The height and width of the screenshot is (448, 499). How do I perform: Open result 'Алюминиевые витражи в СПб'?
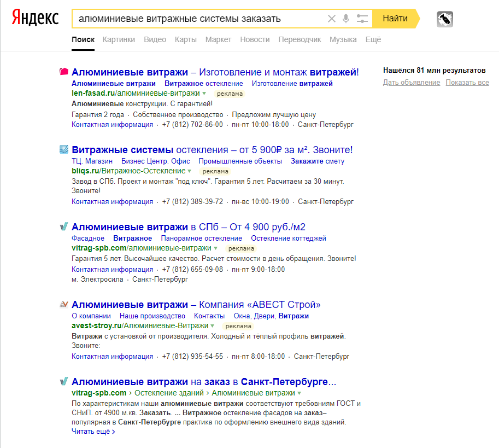(x=189, y=227)
